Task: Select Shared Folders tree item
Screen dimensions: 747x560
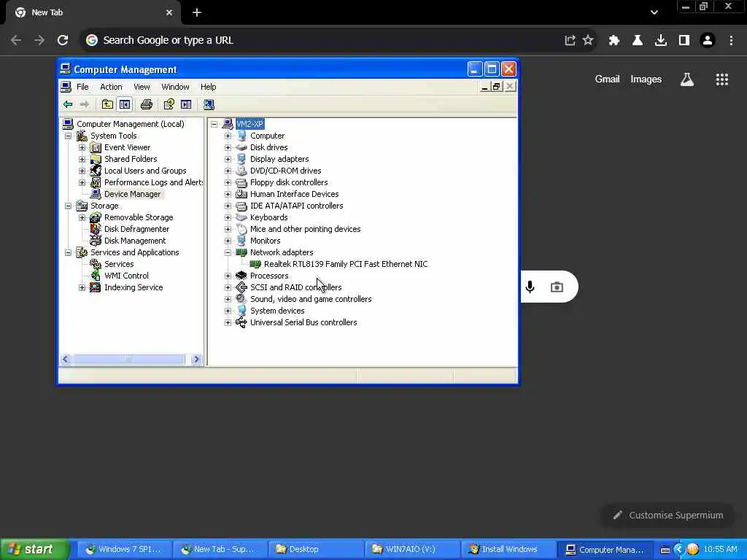Action: [x=131, y=159]
